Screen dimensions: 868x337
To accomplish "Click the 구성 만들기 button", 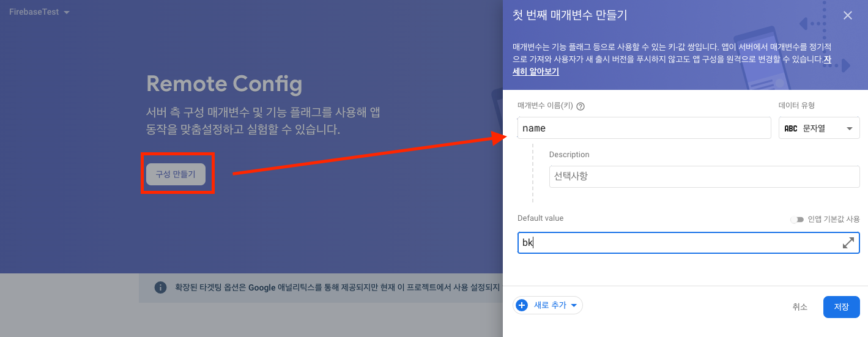I will pos(175,174).
